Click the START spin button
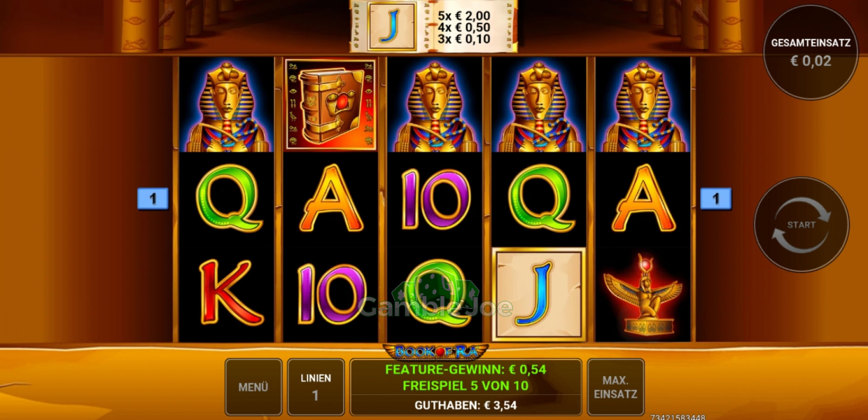868x420 pixels. point(801,224)
